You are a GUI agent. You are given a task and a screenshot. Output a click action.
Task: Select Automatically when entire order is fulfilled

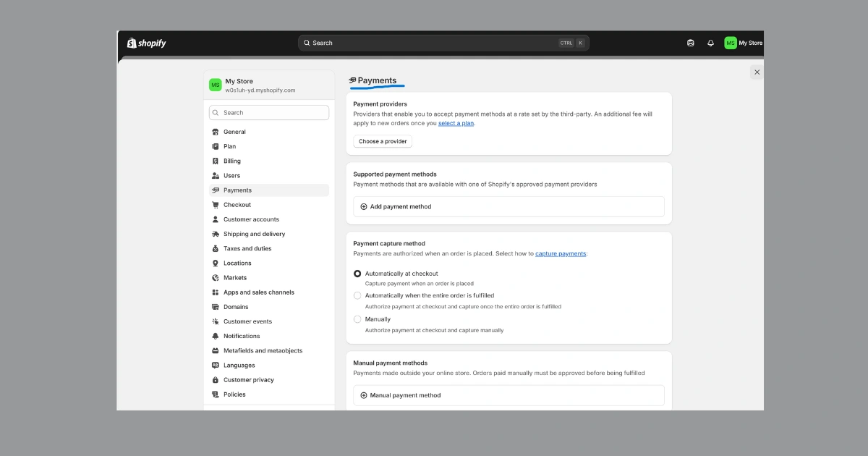tap(357, 295)
